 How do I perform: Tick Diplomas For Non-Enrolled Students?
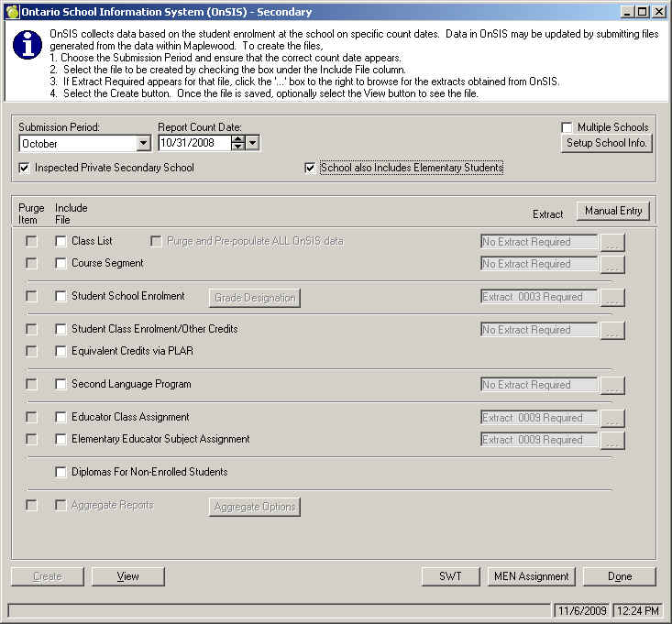point(61,473)
